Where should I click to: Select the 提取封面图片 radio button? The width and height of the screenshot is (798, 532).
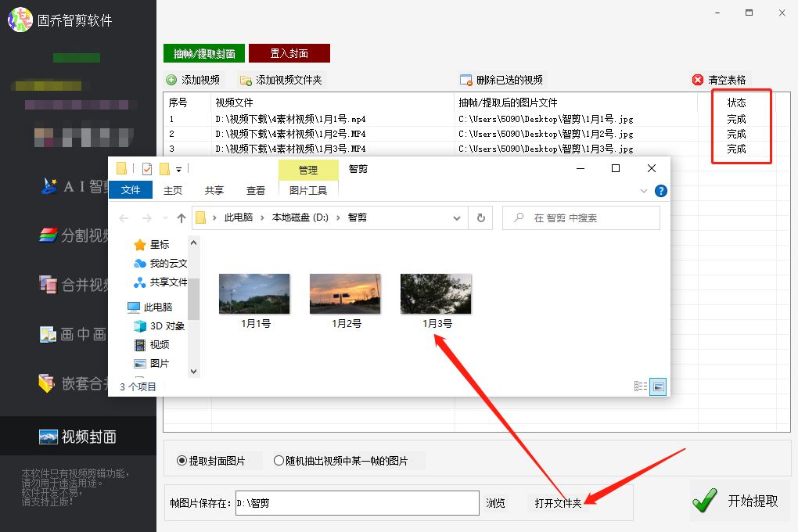point(182,461)
